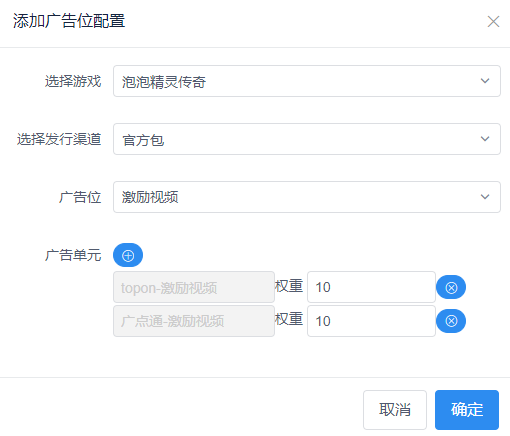Open the game selector showing 泡泡精灵传奇
510x436 pixels.
[307, 81]
